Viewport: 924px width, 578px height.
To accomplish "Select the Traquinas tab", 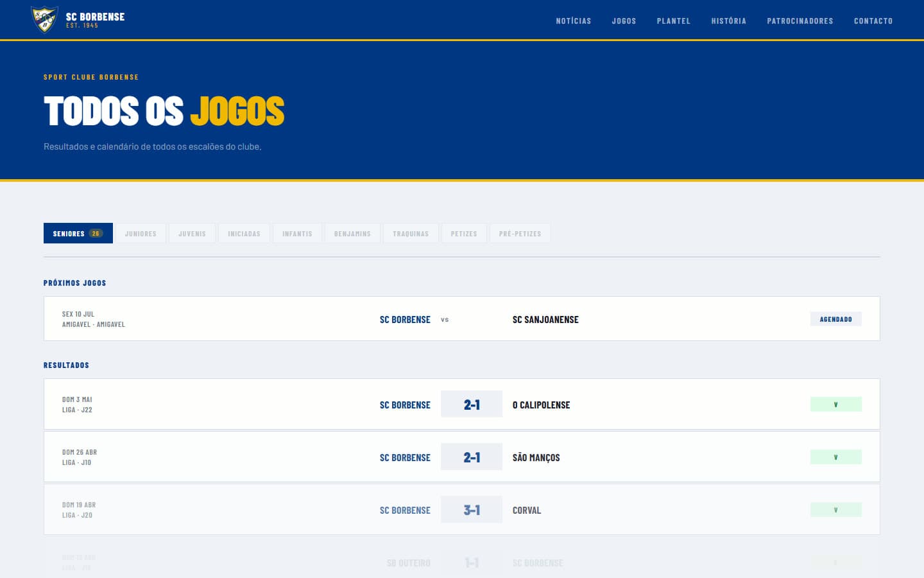I will [411, 233].
